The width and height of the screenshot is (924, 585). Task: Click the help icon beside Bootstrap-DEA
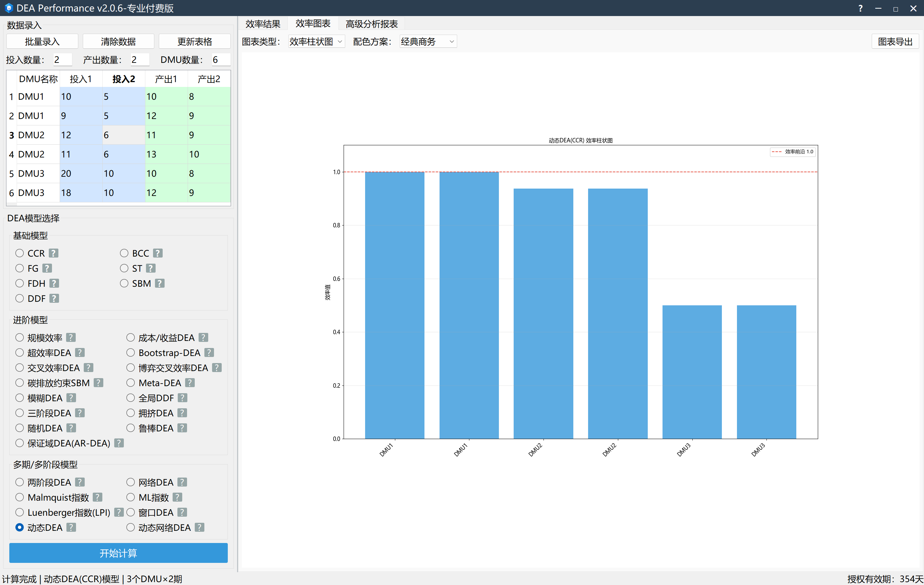coord(209,352)
